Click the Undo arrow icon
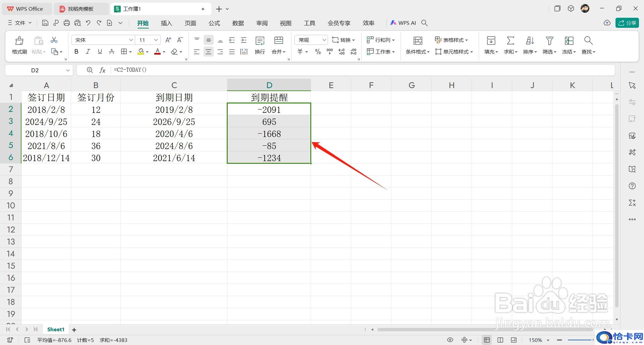Screen dimensions: 644x345 click(88, 23)
